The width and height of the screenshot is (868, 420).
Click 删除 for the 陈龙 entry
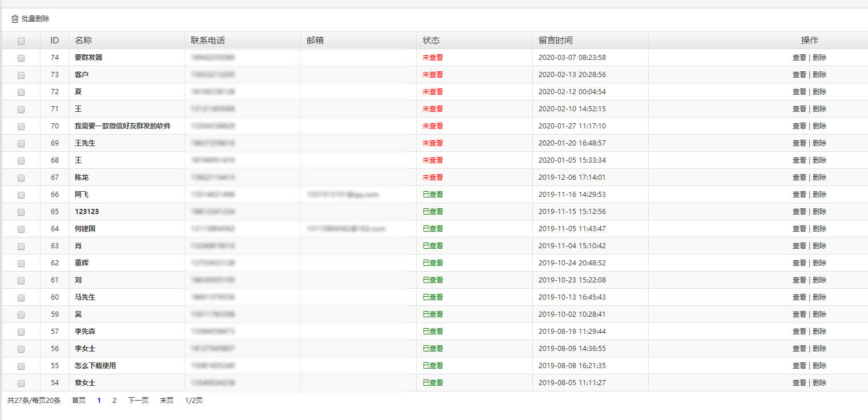tap(819, 177)
